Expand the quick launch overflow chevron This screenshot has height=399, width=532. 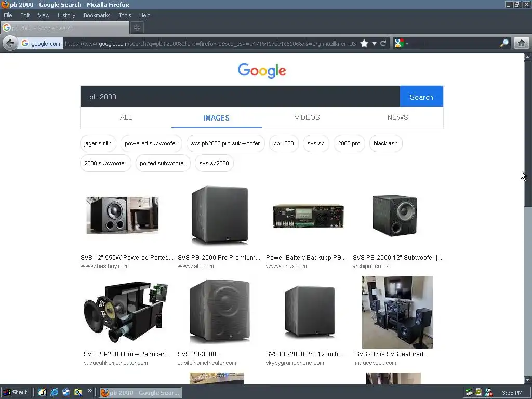(x=89, y=391)
